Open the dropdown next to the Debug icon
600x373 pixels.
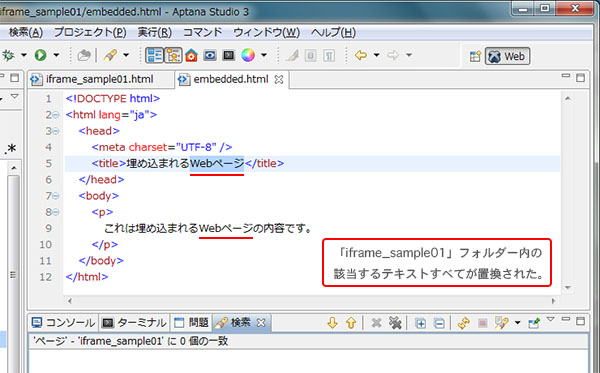point(24,55)
